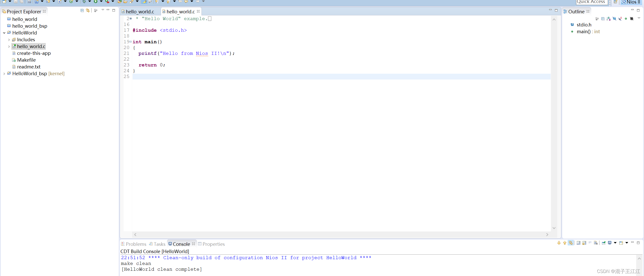Click the Open Type folder icon in toolbar
Screen dimensions: 644x276
pyautogui.click(x=119, y=2)
